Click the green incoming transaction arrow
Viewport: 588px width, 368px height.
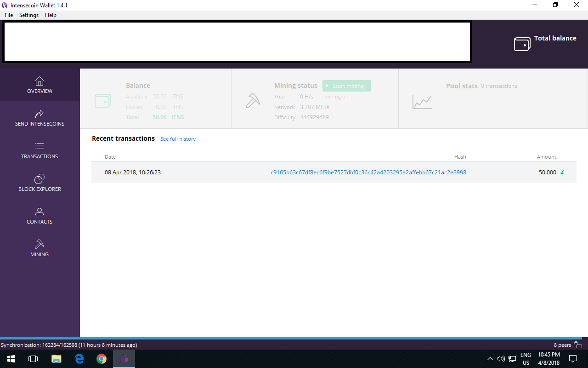[x=562, y=172]
